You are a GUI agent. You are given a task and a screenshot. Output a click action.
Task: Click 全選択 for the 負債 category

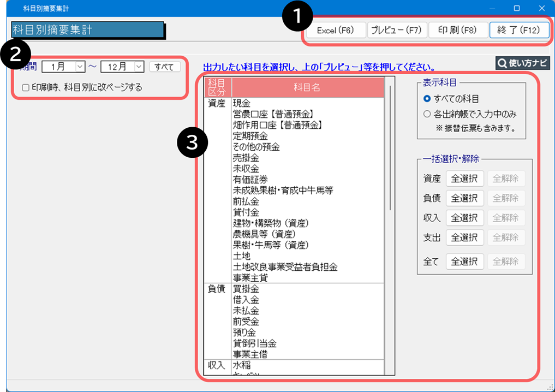click(x=464, y=198)
